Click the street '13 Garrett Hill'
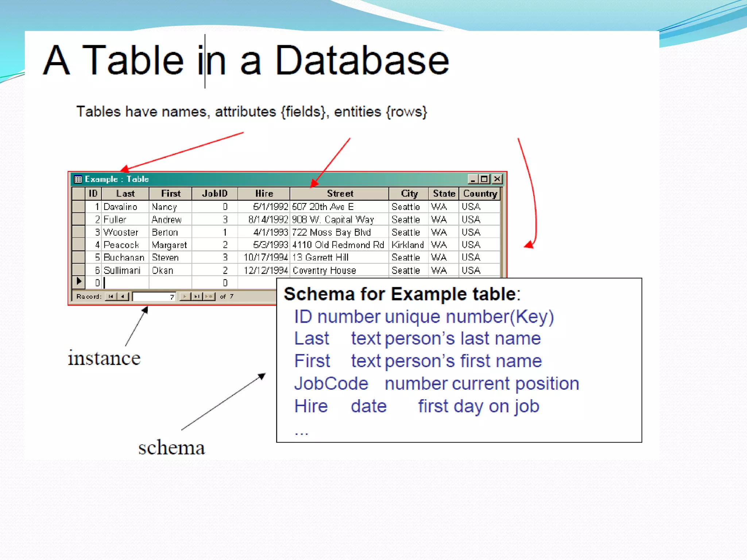Viewport: 747px width, 560px height. coord(340,257)
